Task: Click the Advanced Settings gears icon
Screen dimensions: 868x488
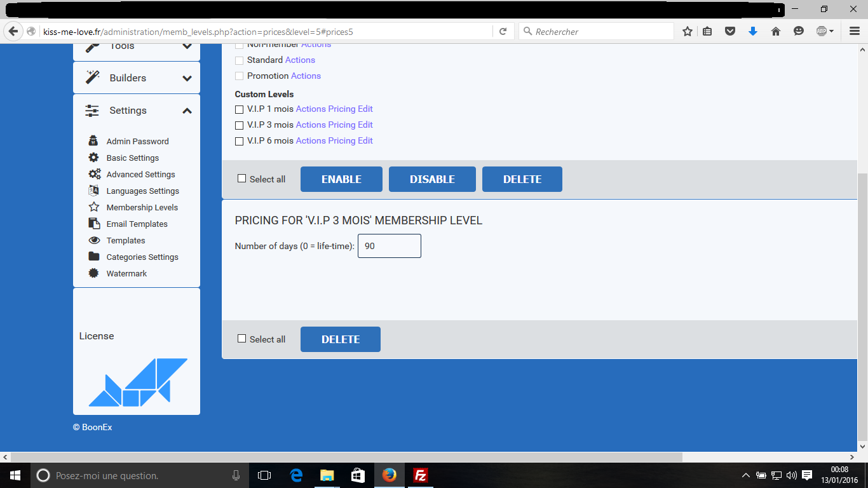Action: coord(95,174)
